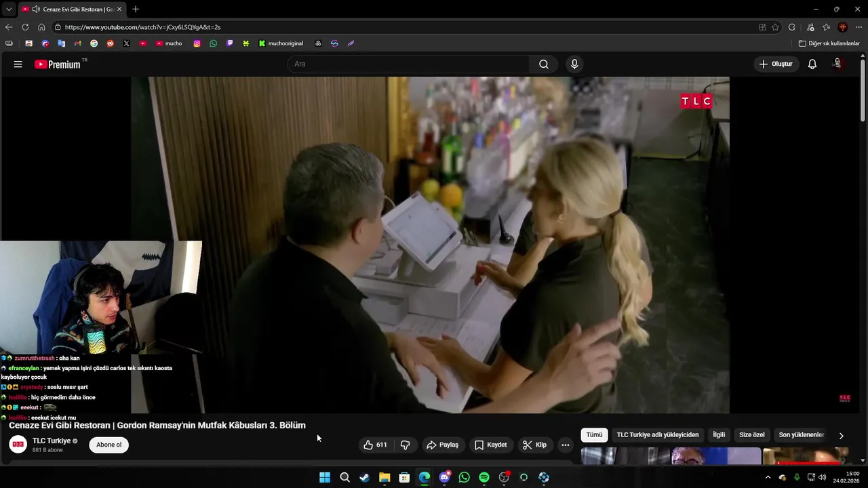Open the Google Translate bookmark icon
This screenshot has width=868, height=488.
(x=62, y=43)
